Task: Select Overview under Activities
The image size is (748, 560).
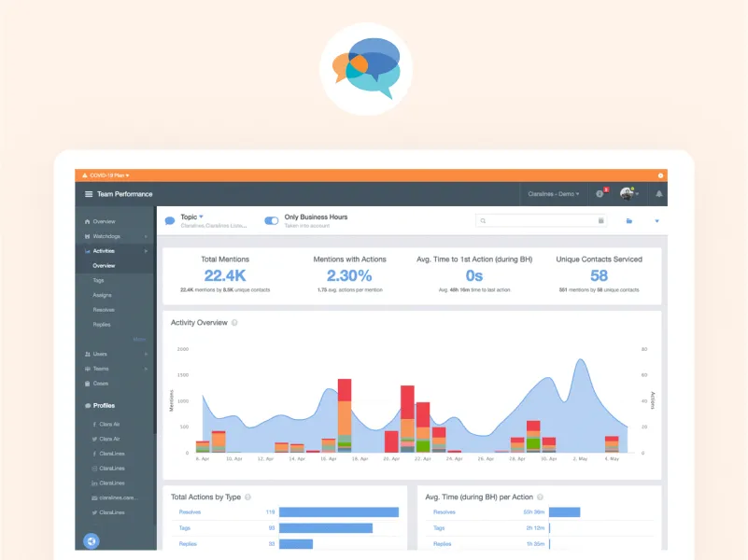Action: (x=105, y=265)
